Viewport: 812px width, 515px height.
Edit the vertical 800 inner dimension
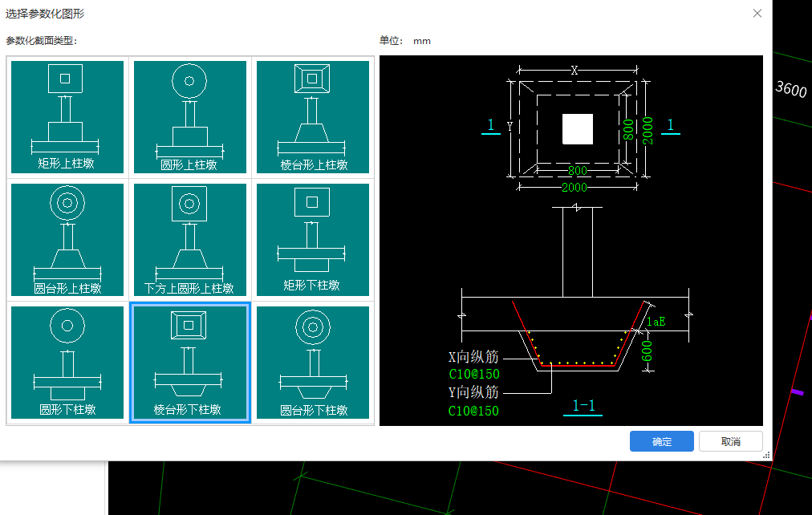[628, 129]
